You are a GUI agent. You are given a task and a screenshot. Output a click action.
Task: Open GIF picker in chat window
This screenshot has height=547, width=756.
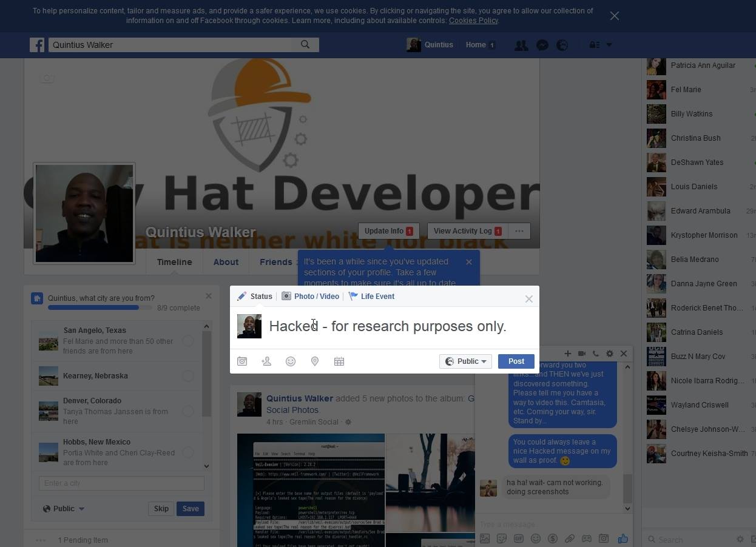[x=519, y=539]
